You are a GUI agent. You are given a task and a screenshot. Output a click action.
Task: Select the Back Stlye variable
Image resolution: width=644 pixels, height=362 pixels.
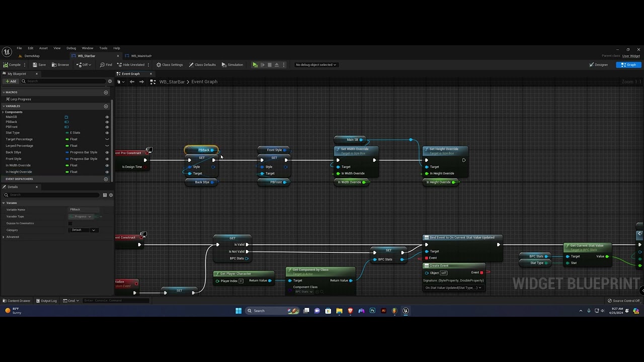(14, 152)
